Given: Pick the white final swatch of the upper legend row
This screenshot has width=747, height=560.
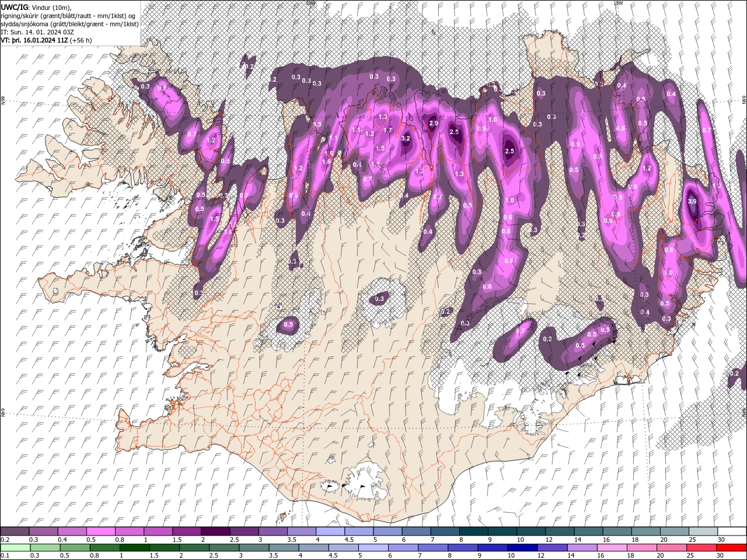Looking at the screenshot, I should [x=732, y=531].
